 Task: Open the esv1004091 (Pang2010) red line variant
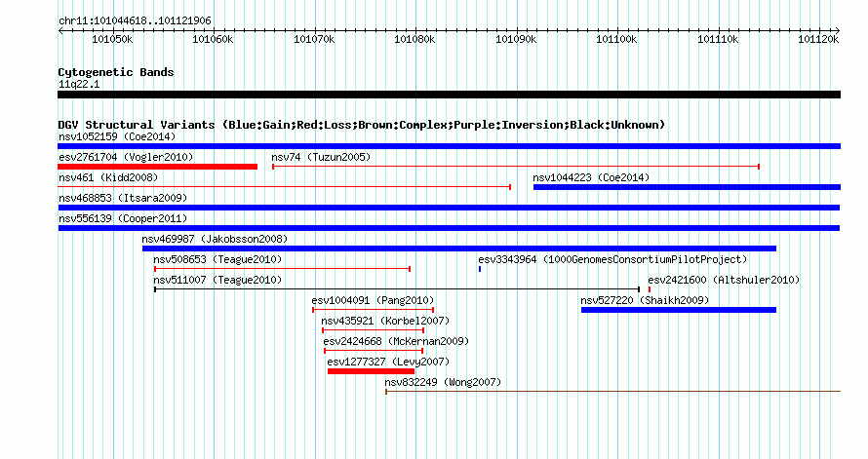374,310
